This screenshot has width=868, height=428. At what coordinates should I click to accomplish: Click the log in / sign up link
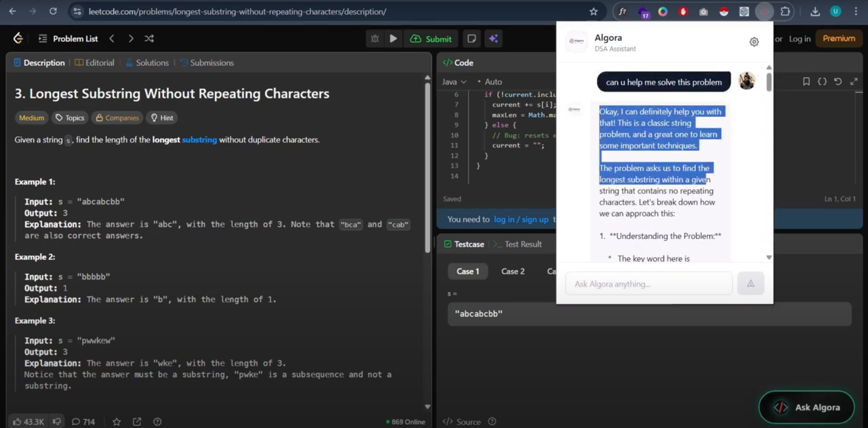(x=521, y=219)
